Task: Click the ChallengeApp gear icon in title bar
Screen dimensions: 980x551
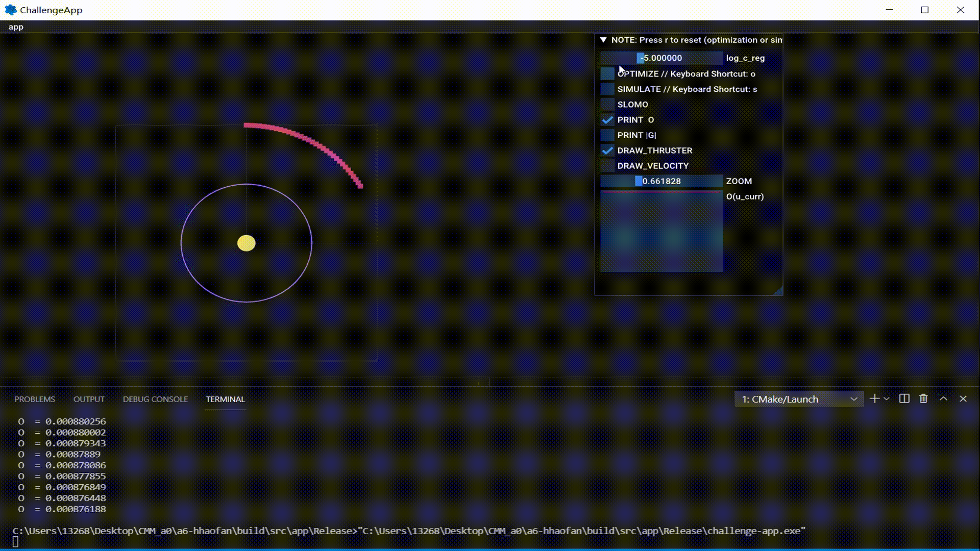Action: 10,10
